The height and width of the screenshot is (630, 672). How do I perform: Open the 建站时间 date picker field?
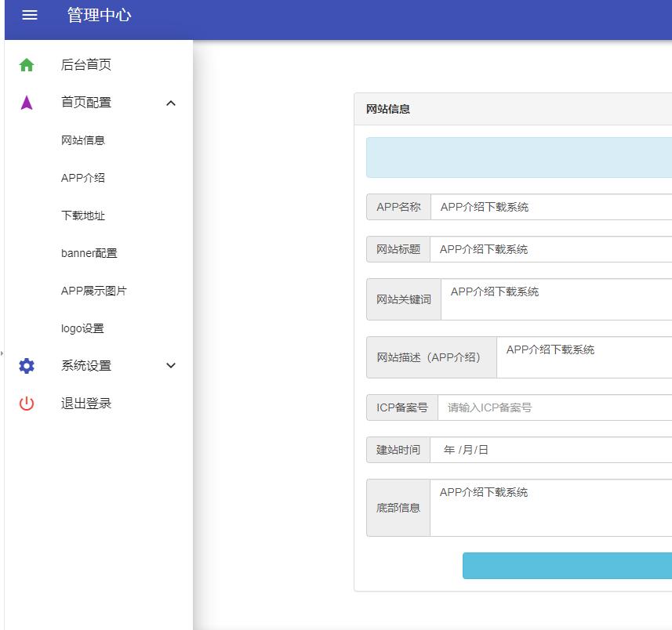coord(550,450)
